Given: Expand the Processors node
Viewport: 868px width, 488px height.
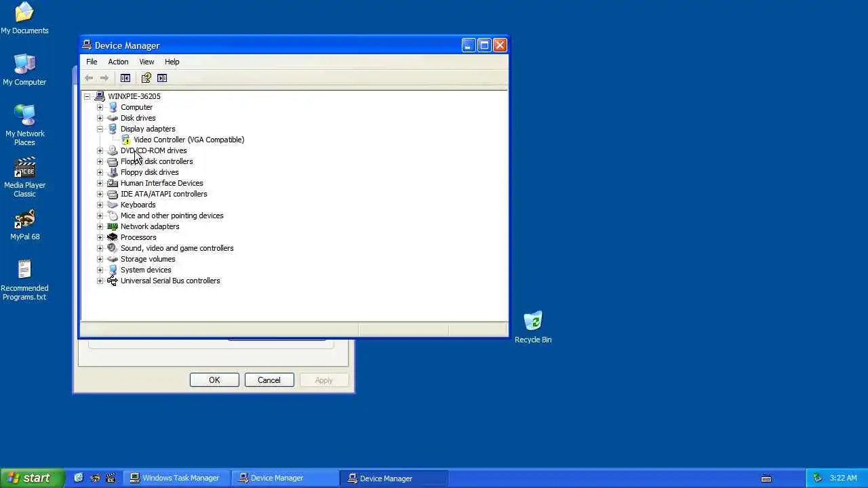Looking at the screenshot, I should coord(100,237).
